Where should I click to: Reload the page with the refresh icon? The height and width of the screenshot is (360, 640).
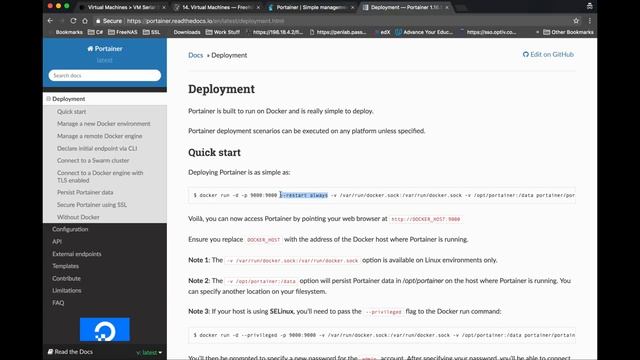73,21
